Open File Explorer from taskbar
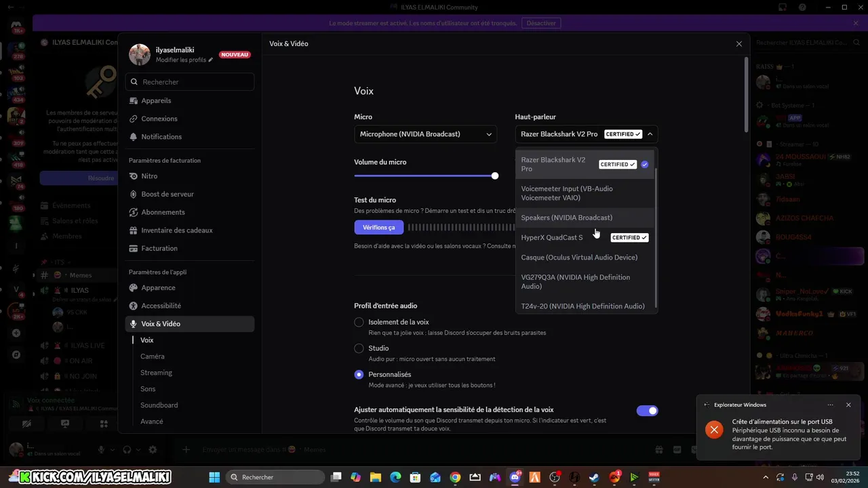The height and width of the screenshot is (488, 868). point(376,477)
